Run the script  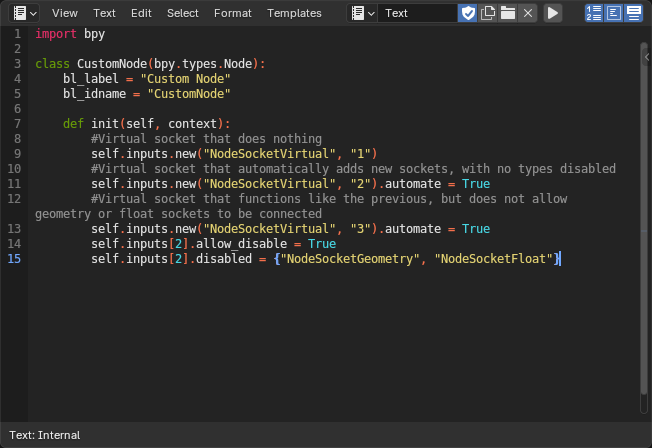click(553, 13)
